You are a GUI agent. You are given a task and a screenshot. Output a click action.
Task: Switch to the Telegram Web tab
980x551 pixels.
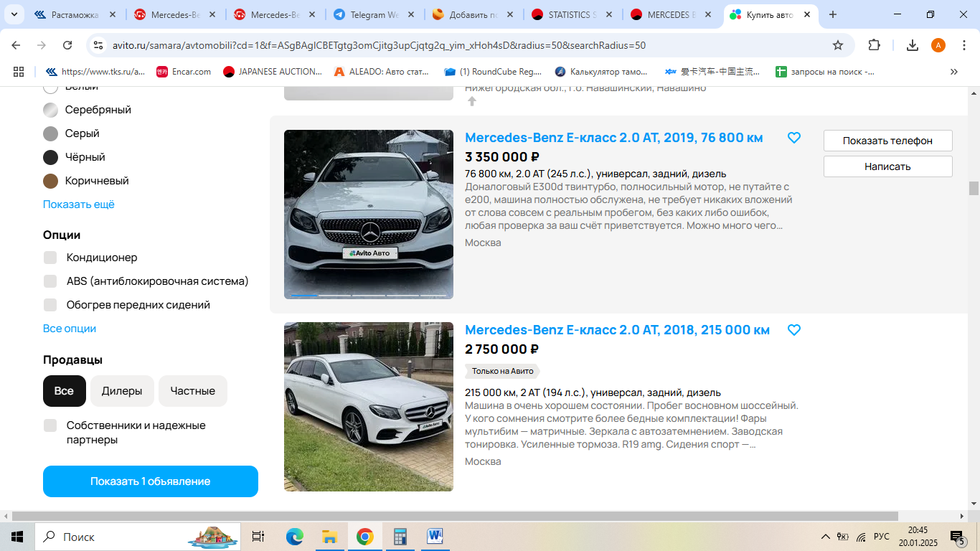click(374, 14)
